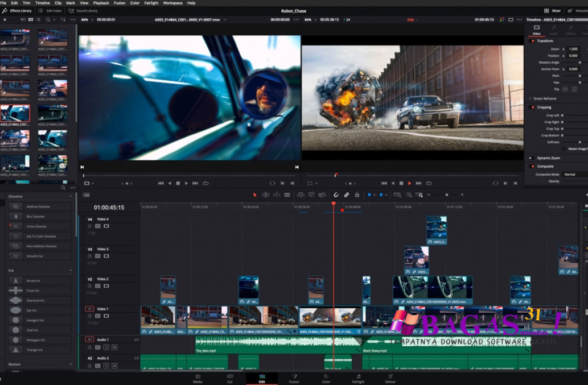This screenshot has width=588, height=385.
Task: Solo the Audio 2 track with S
Action: 106,366
